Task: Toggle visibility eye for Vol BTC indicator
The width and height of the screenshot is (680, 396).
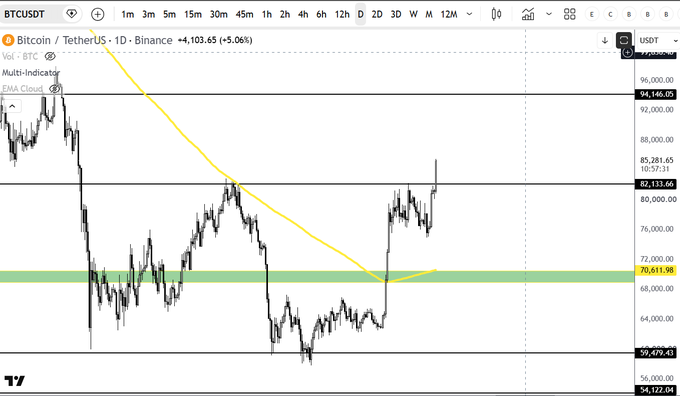Action: [x=50, y=56]
